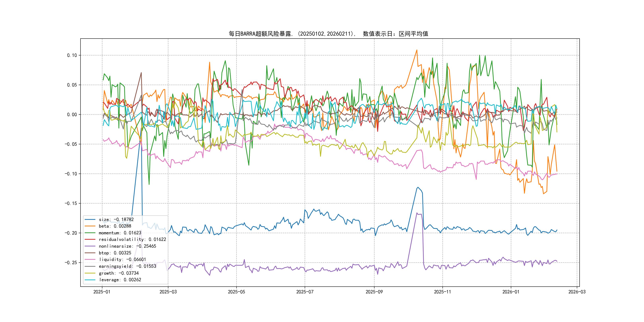
Task: Select the btop legend label
Action: pyautogui.click(x=115, y=253)
